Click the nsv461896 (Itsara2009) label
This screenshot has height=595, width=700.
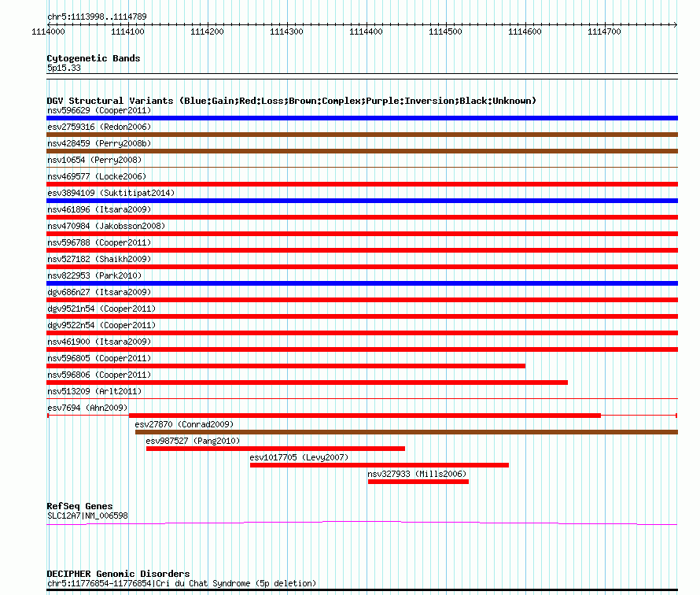[99, 209]
